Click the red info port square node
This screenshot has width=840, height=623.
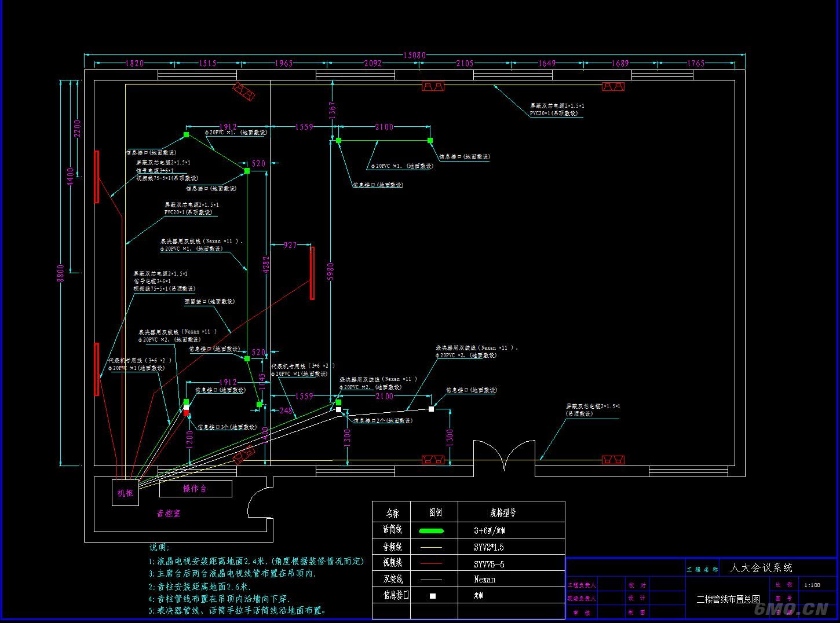coord(186,413)
